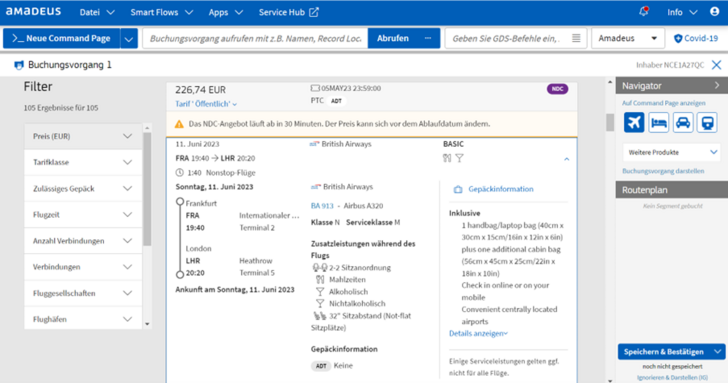Open the user profile icon
This screenshot has width=728, height=383.
tap(715, 12)
